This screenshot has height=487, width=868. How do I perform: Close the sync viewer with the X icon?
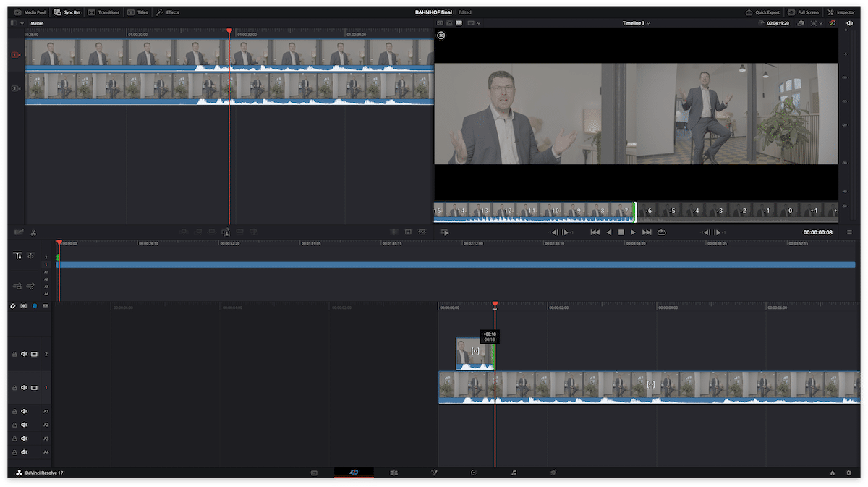click(441, 35)
